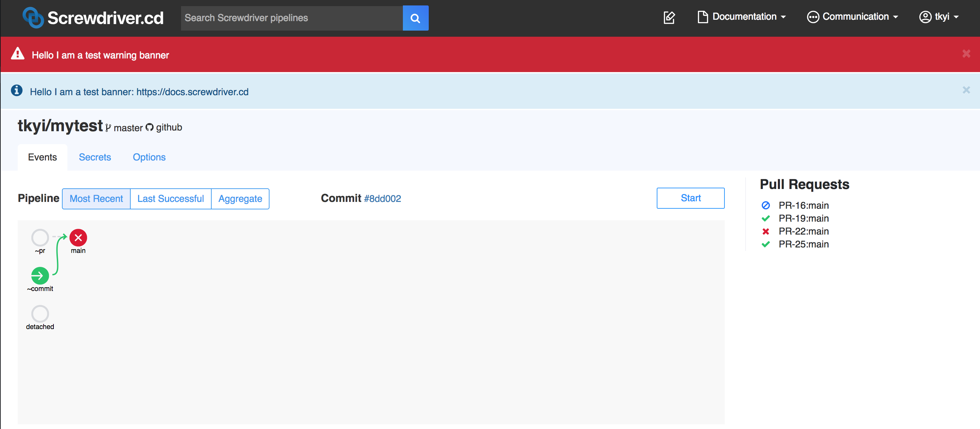The width and height of the screenshot is (980, 429).
Task: Select the ~pr node in the pipeline graph
Action: 40,238
